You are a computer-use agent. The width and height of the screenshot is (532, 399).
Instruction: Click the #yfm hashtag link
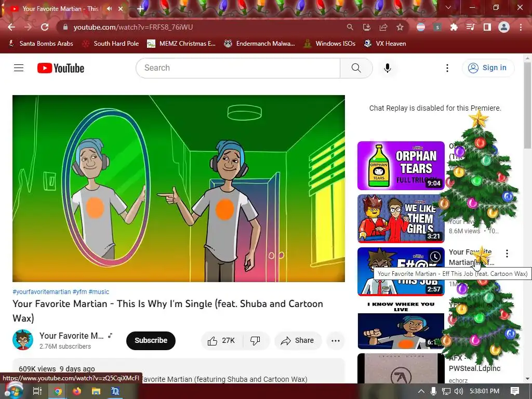[79, 292]
